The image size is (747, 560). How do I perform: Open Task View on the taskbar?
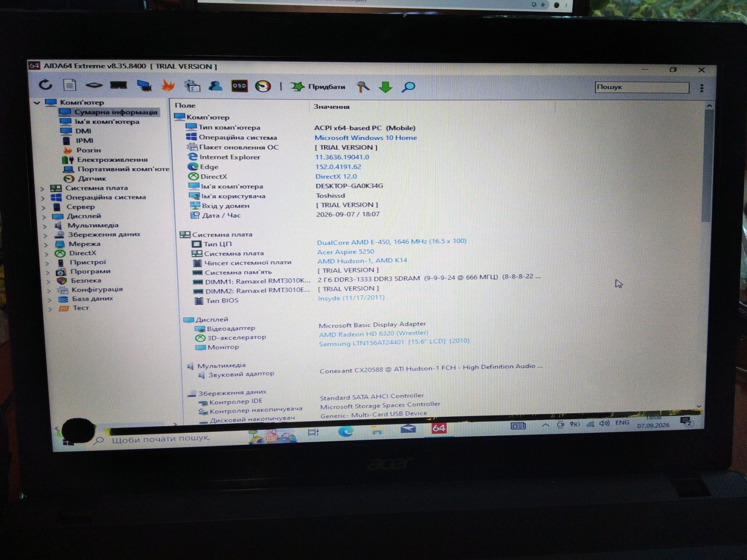coord(313,432)
